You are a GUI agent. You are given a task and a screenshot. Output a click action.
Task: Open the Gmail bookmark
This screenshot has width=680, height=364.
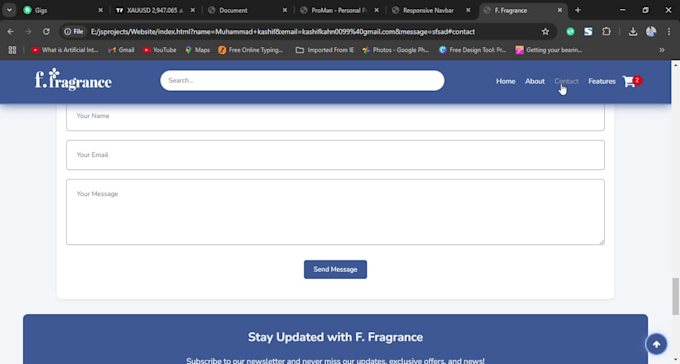(121, 50)
